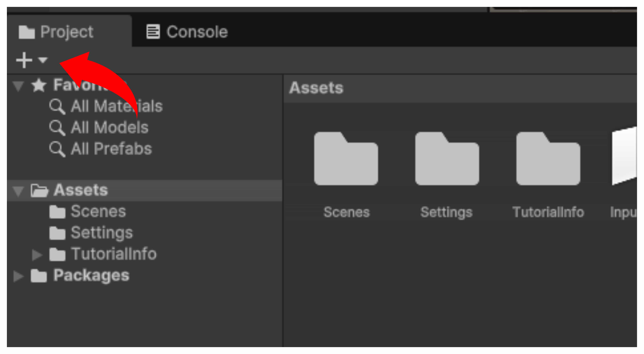This screenshot has width=644, height=354.
Task: Click the Favorites star icon
Action: pos(39,85)
